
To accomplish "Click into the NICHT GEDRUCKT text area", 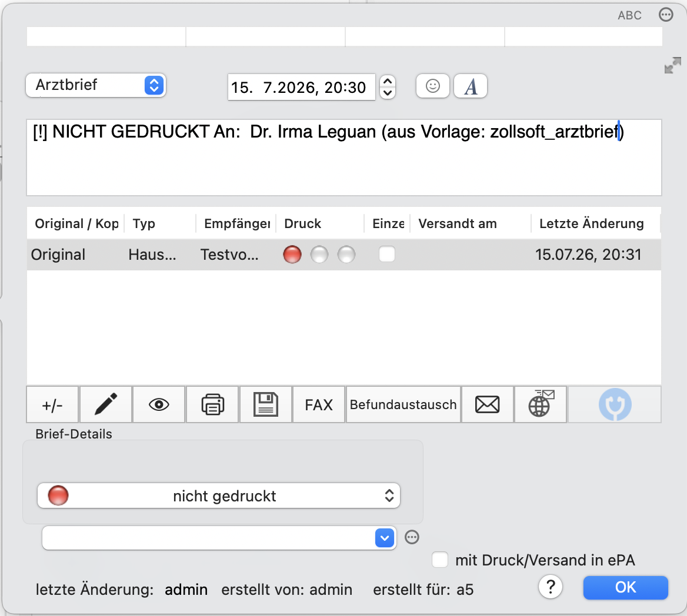I will tap(344, 158).
